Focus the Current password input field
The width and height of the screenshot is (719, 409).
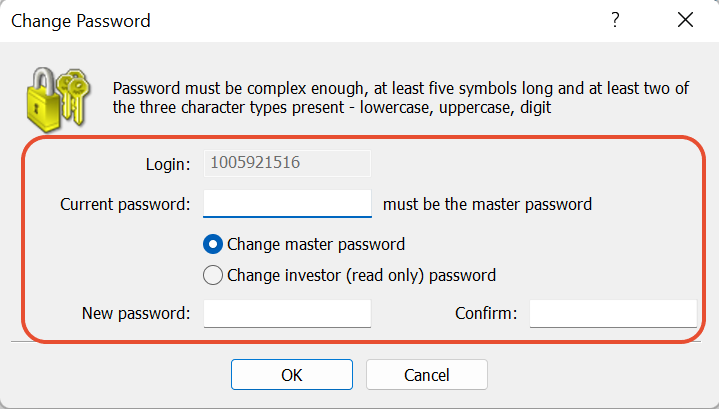click(288, 204)
